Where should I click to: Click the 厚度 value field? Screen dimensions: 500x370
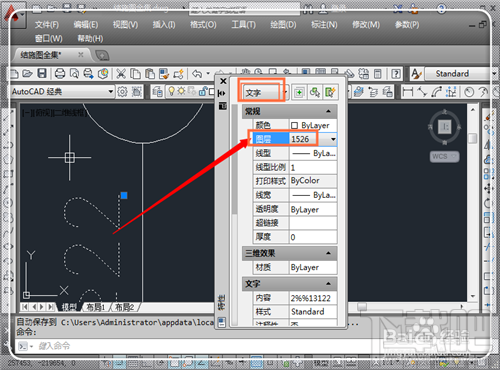click(313, 237)
